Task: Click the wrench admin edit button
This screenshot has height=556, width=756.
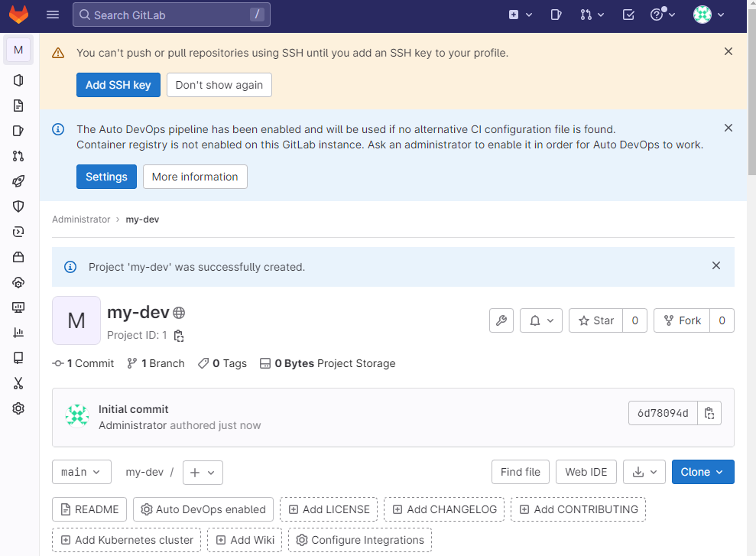Action: pos(501,320)
